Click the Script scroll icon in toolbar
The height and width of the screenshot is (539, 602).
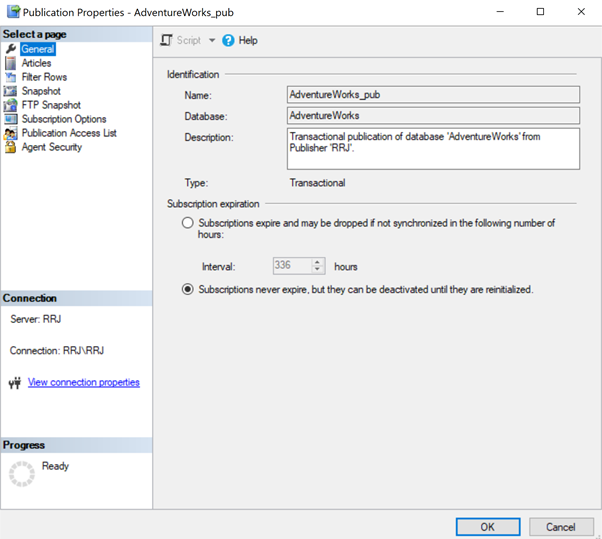[166, 40]
